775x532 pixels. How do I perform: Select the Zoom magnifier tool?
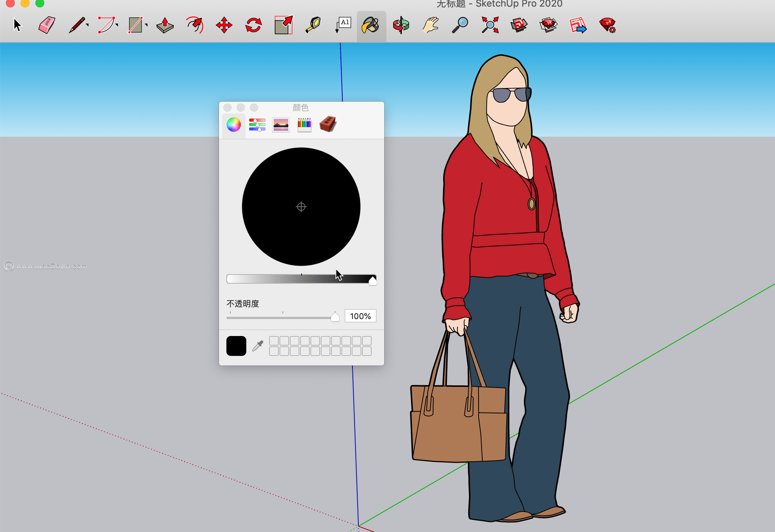click(460, 25)
